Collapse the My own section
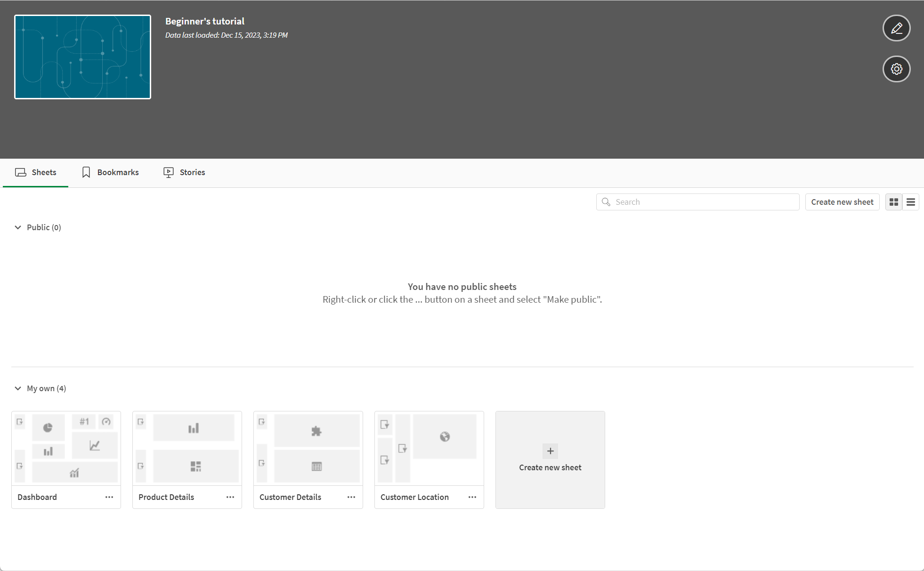 (17, 388)
